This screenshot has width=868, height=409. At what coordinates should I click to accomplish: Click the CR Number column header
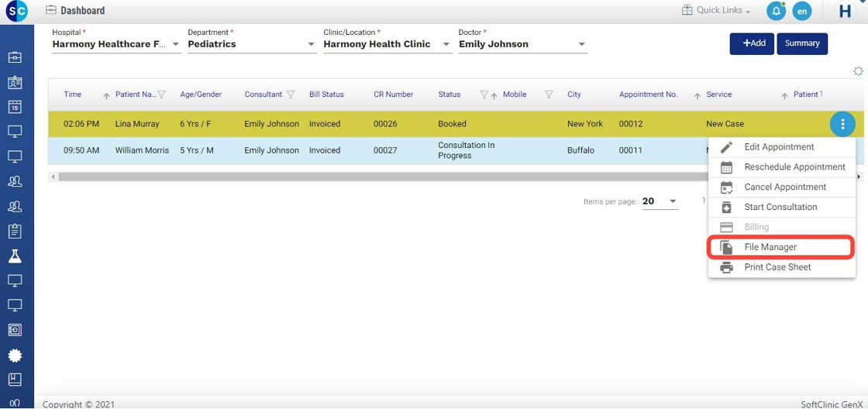click(394, 95)
